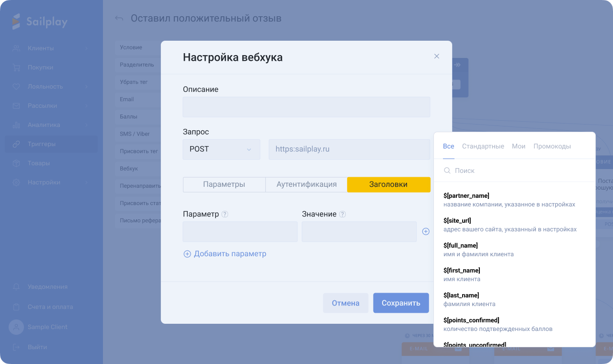
Task: Click the plus icon right of Значение field
Action: coord(426,231)
